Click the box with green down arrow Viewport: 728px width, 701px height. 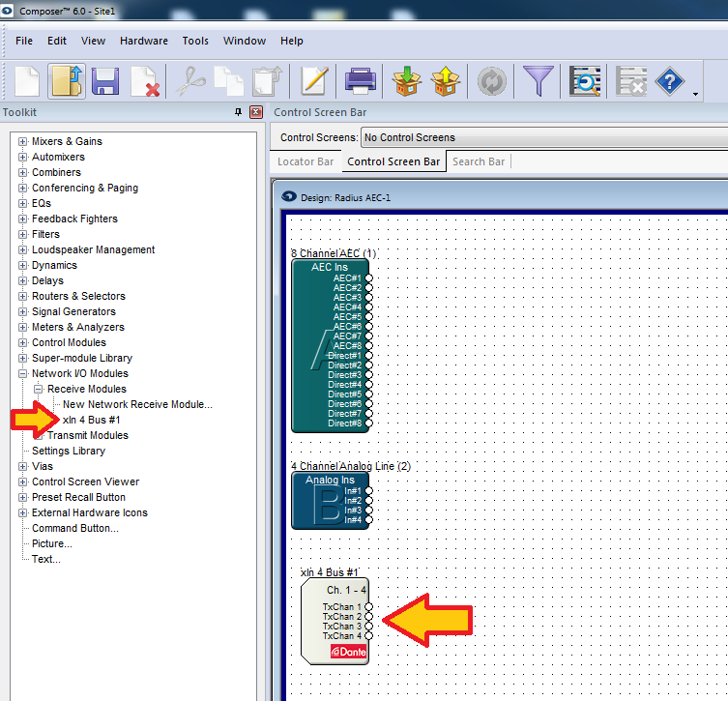coord(406,81)
